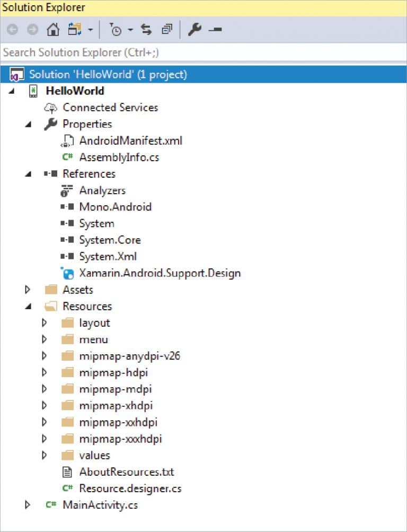Collapse the References node
The image size is (407, 532).
[28, 173]
